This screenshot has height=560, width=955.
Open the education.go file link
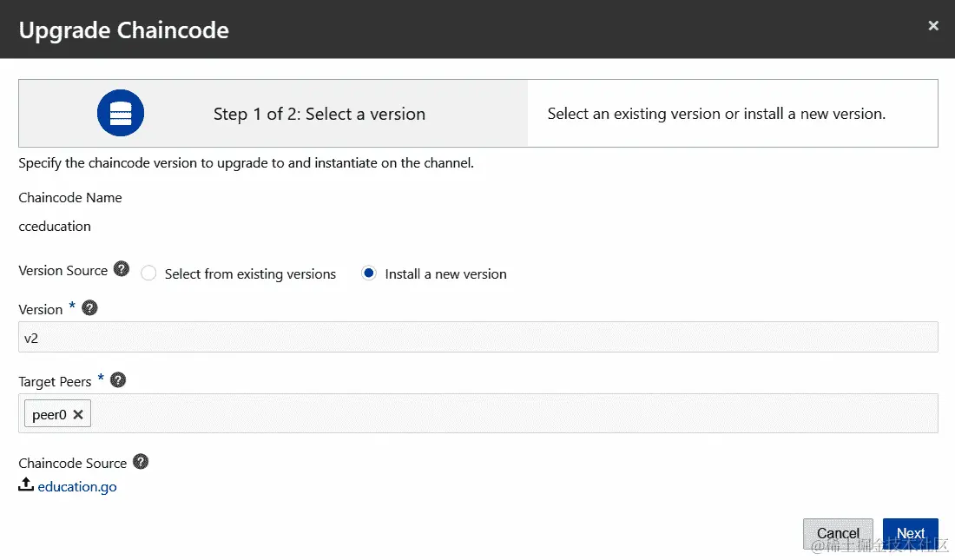[x=77, y=486]
